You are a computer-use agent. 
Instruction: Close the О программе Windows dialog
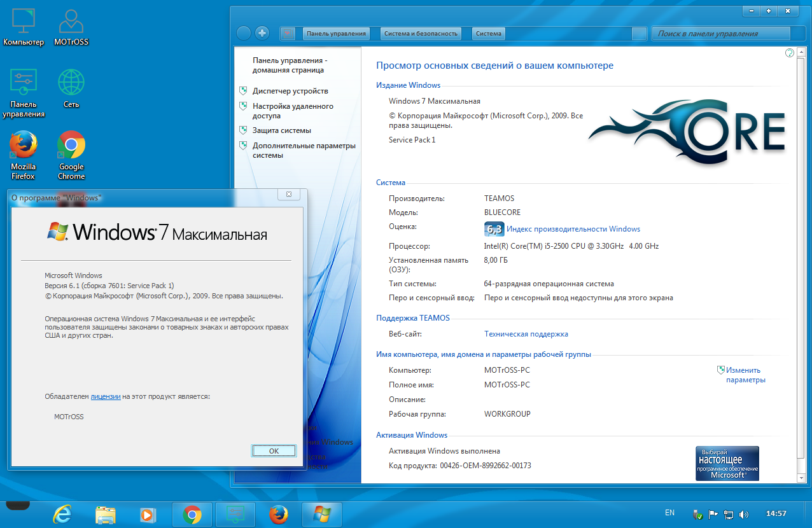click(289, 194)
